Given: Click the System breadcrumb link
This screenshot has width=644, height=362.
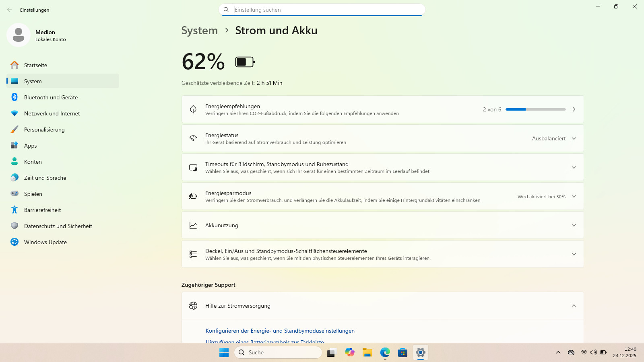Looking at the screenshot, I should pos(200,31).
